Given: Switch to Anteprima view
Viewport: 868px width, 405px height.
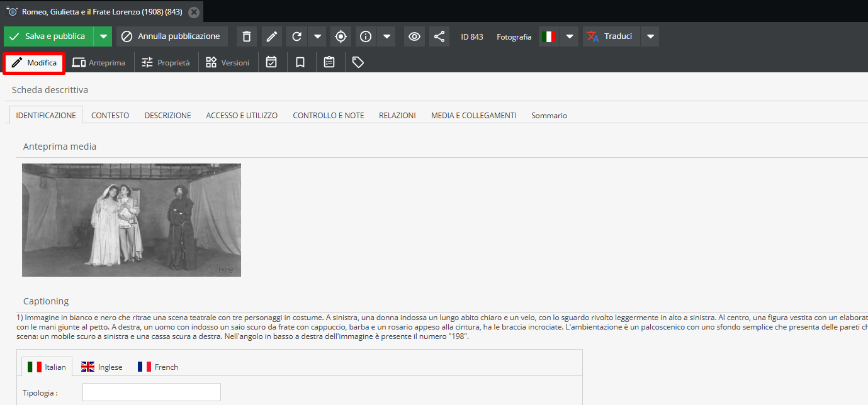Looking at the screenshot, I should click(98, 63).
